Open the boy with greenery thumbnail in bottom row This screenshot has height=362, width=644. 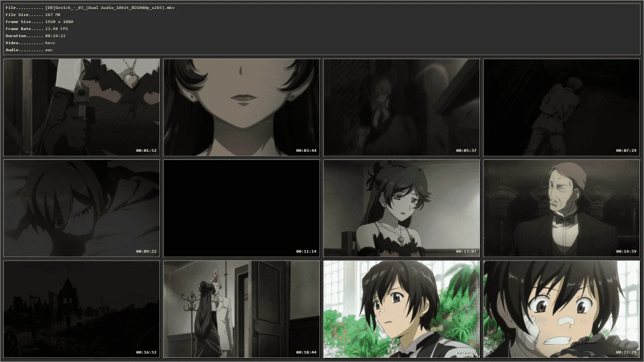click(401, 309)
